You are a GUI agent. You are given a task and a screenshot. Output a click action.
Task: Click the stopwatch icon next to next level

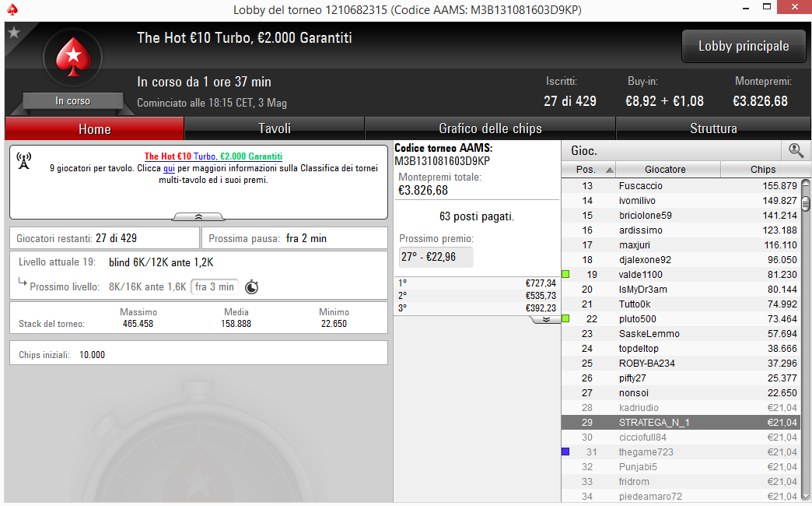click(x=252, y=286)
